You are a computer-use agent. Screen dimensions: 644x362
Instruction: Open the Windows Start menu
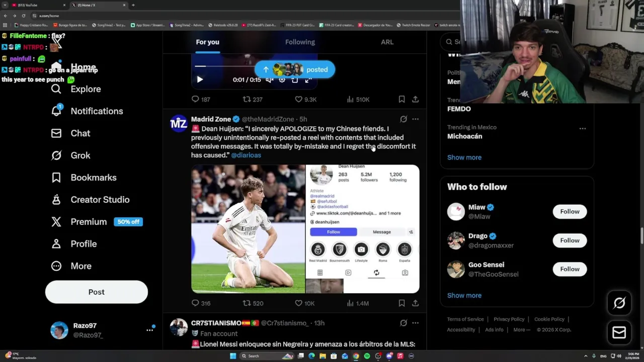[x=233, y=356]
